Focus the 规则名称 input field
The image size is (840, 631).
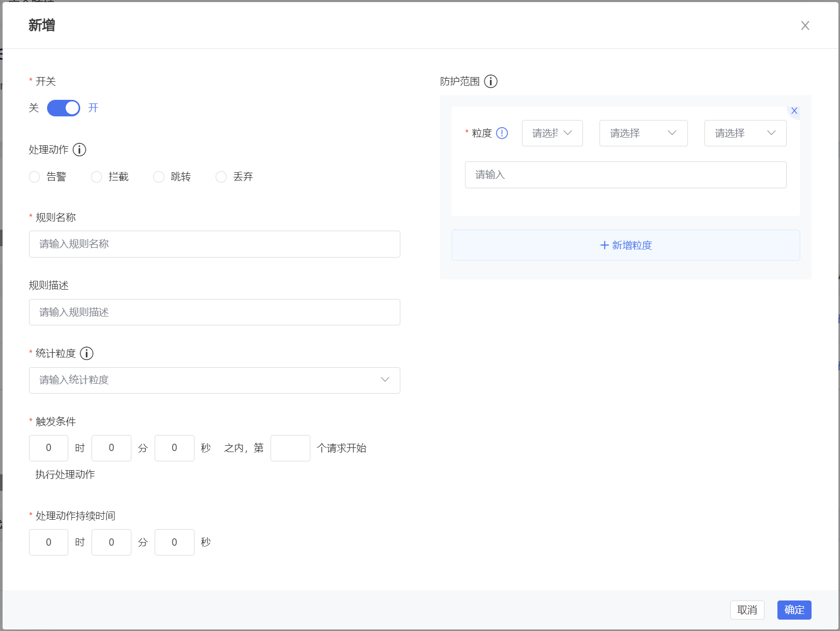click(x=215, y=244)
